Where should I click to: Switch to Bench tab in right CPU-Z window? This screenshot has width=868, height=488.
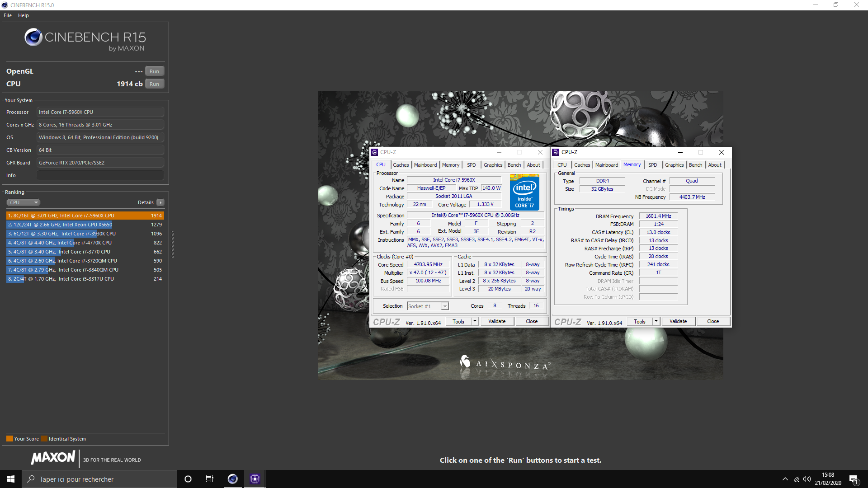695,165
